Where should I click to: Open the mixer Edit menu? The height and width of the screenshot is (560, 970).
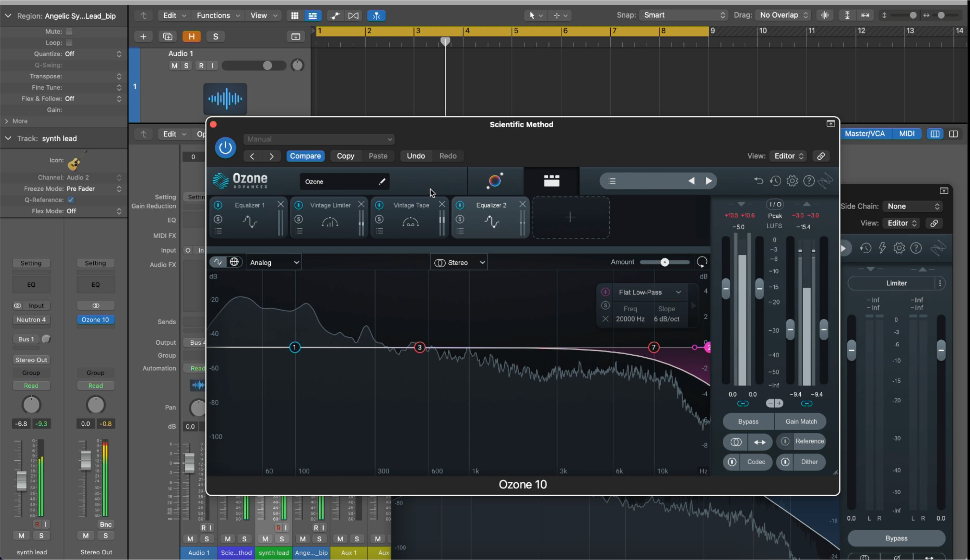(174, 134)
